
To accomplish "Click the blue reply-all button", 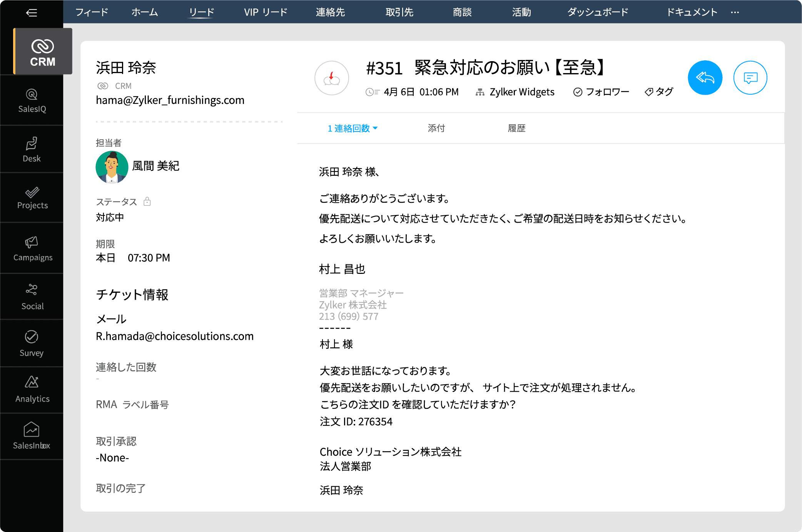I will tap(705, 78).
